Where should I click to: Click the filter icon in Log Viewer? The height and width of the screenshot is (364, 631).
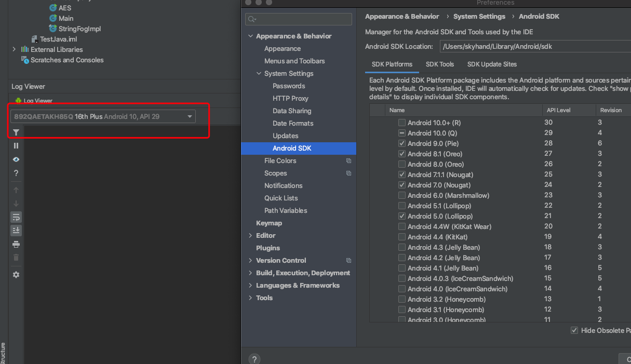[x=16, y=132]
